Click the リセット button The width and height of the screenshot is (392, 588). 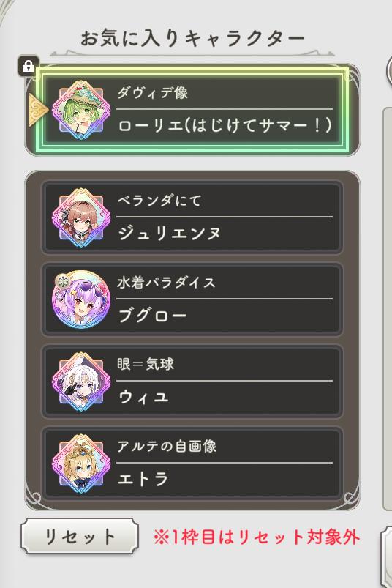pyautogui.click(x=80, y=536)
